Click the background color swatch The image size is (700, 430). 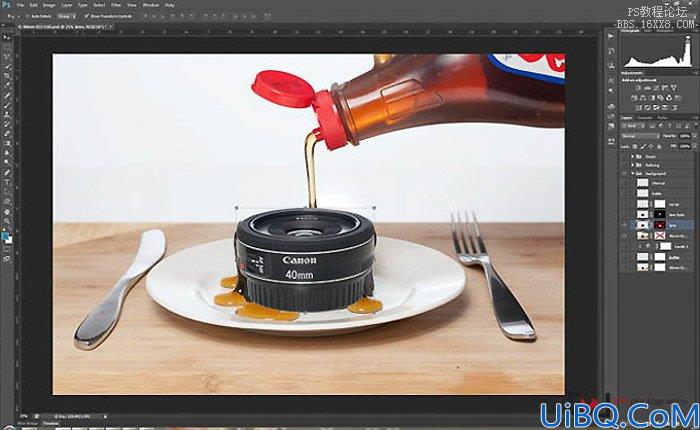click(9, 241)
